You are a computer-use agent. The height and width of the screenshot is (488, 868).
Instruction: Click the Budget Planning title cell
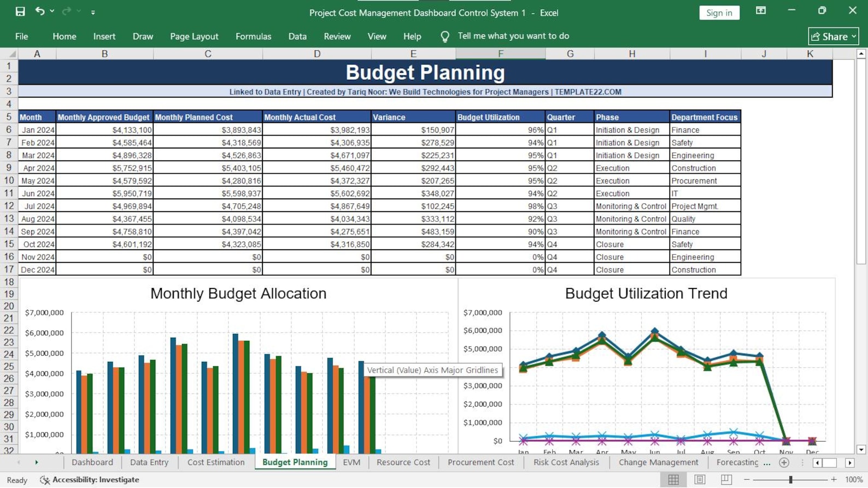pyautogui.click(x=425, y=72)
